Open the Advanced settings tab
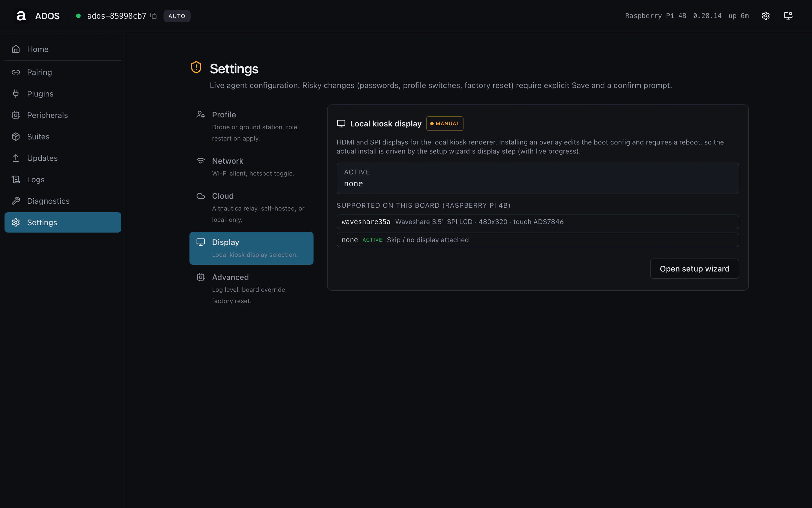The image size is (812, 508). [251, 289]
